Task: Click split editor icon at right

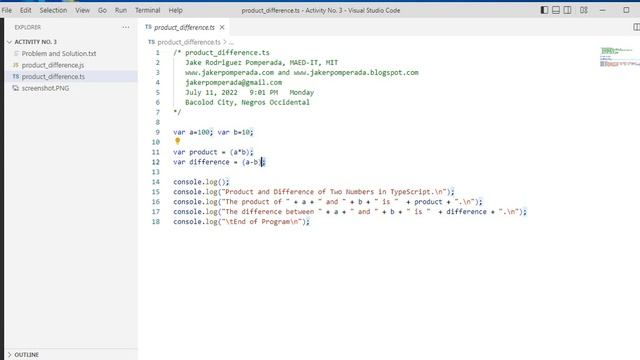Action: coord(636,27)
